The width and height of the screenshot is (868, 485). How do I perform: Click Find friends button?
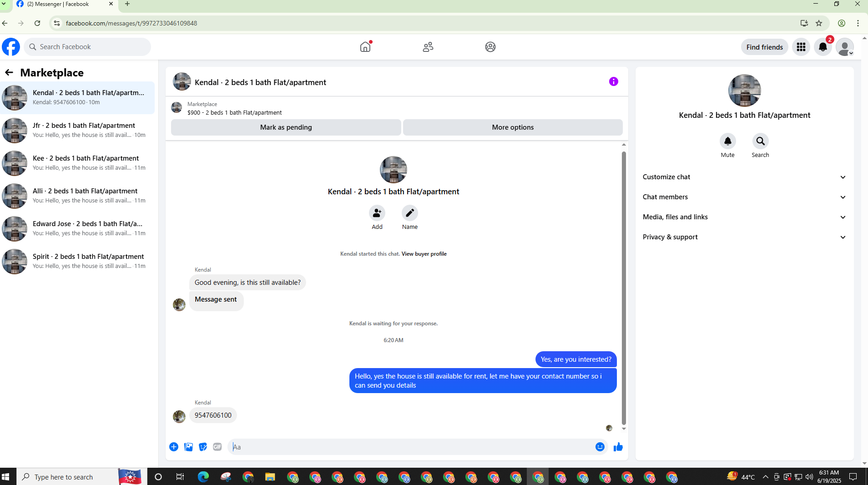pos(765,47)
